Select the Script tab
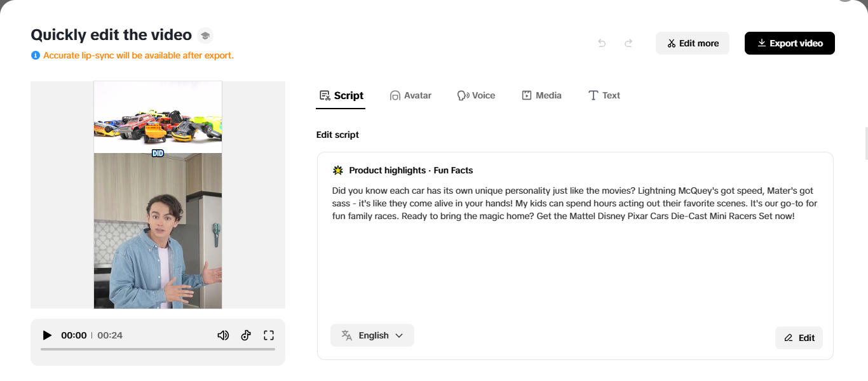 tap(341, 95)
